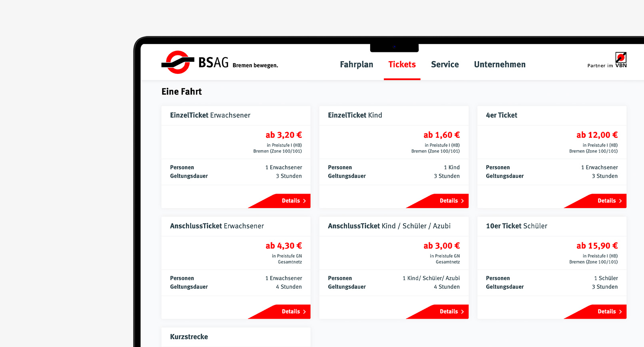The height and width of the screenshot is (347, 644).
Task: Open the Fahrplan menu
Action: 356,64
